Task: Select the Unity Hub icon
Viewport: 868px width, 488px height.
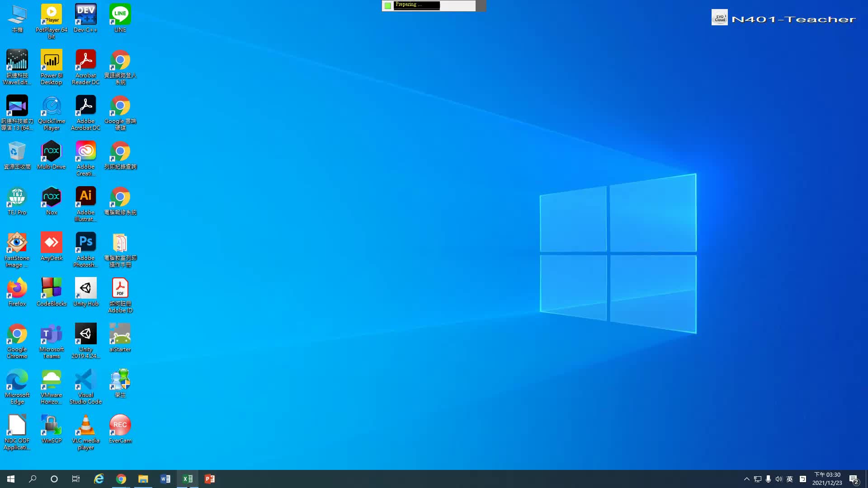Action: (x=85, y=292)
